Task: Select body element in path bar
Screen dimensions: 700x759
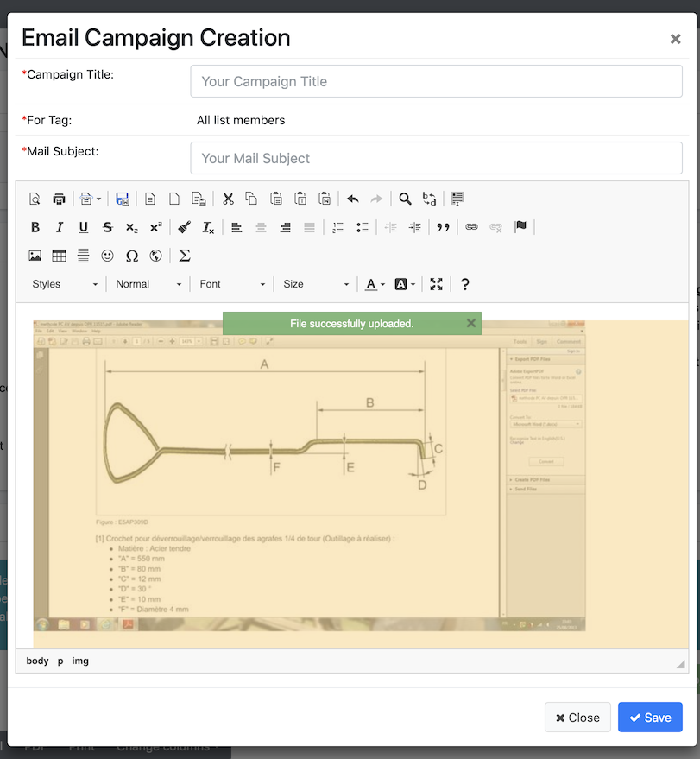Action: [x=37, y=661]
